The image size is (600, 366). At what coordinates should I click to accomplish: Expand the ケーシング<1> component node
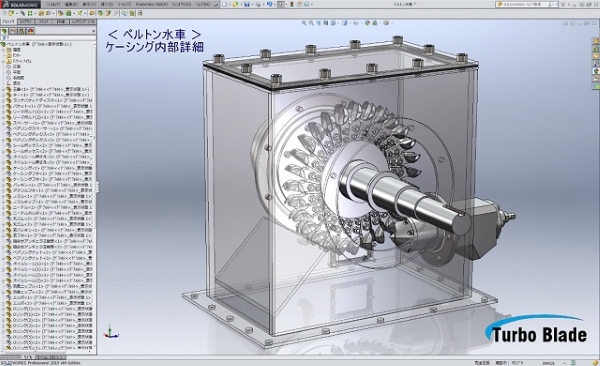tap(3, 168)
